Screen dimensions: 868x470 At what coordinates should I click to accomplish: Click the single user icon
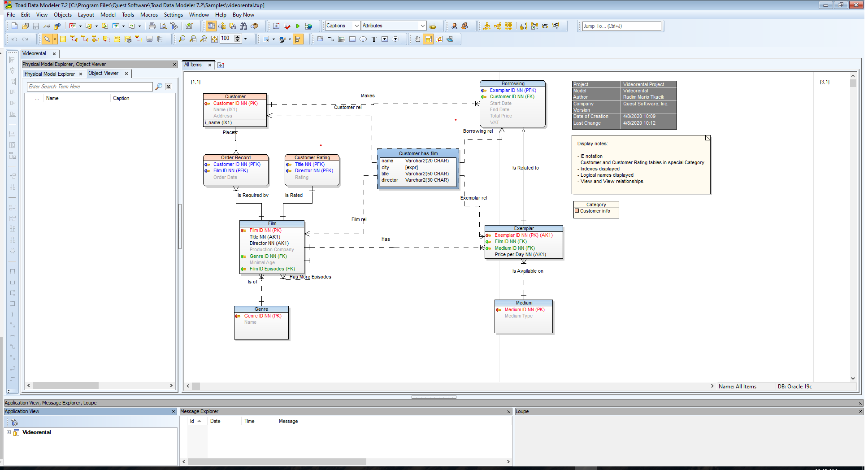[454, 26]
